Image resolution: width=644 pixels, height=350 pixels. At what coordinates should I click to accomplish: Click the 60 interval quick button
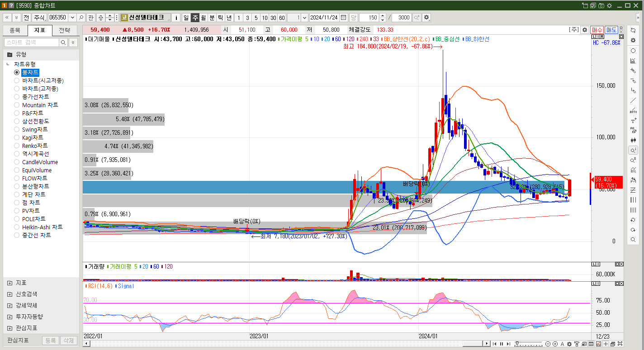(282, 18)
